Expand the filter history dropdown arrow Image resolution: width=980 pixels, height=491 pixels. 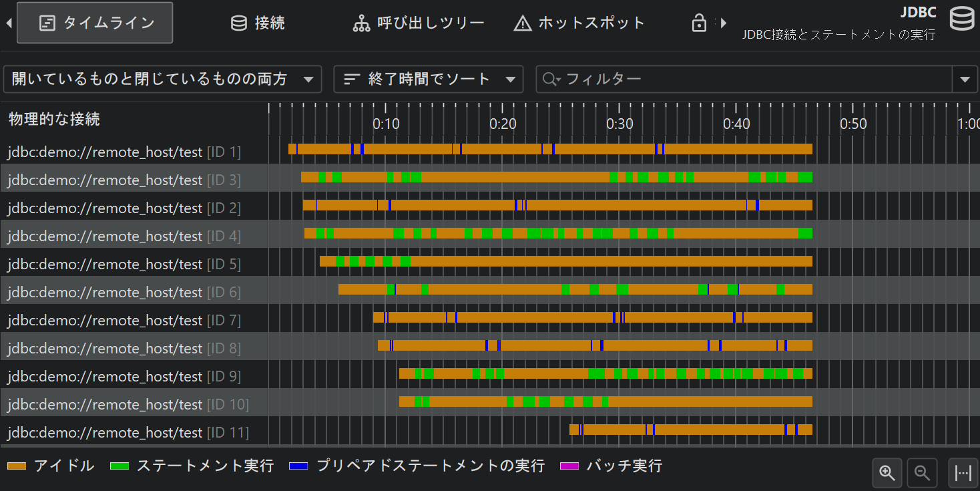tap(965, 79)
